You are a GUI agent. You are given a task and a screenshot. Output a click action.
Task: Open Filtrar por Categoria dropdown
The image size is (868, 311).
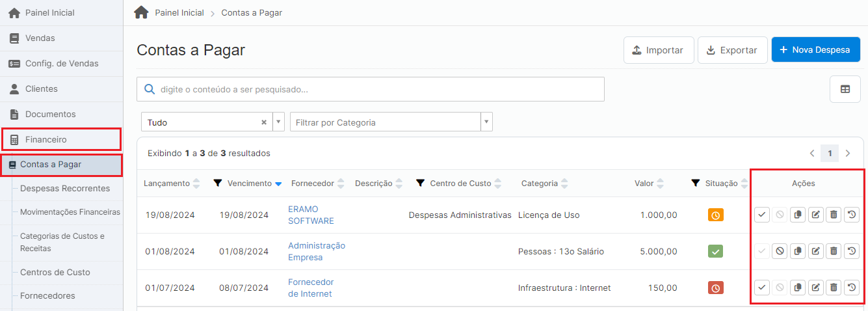tap(486, 122)
